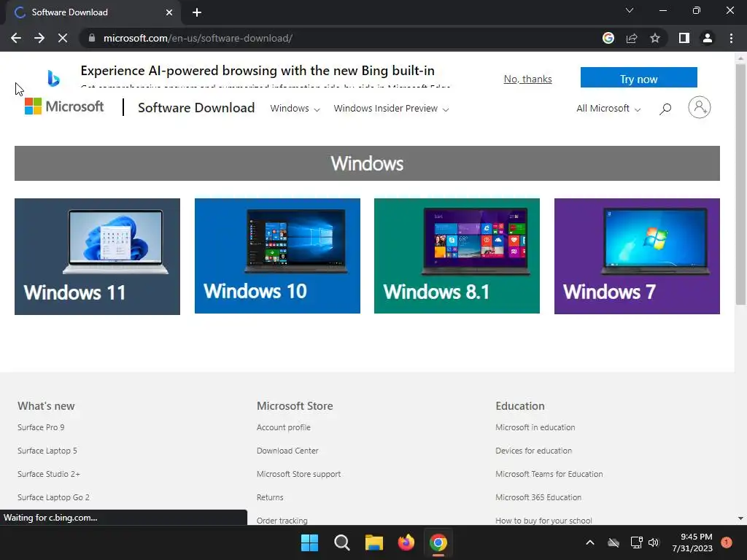The width and height of the screenshot is (747, 560).
Task: Open the Chrome side panel
Action: (x=684, y=38)
